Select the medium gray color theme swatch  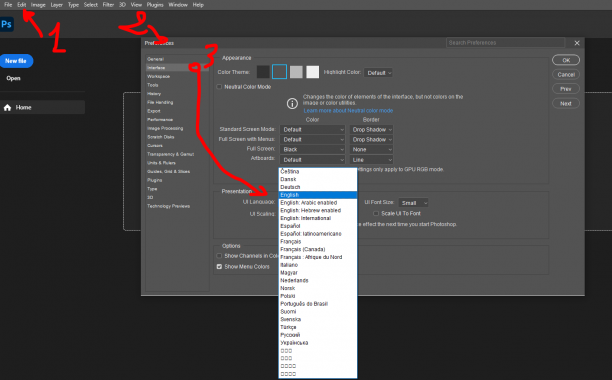(x=296, y=72)
